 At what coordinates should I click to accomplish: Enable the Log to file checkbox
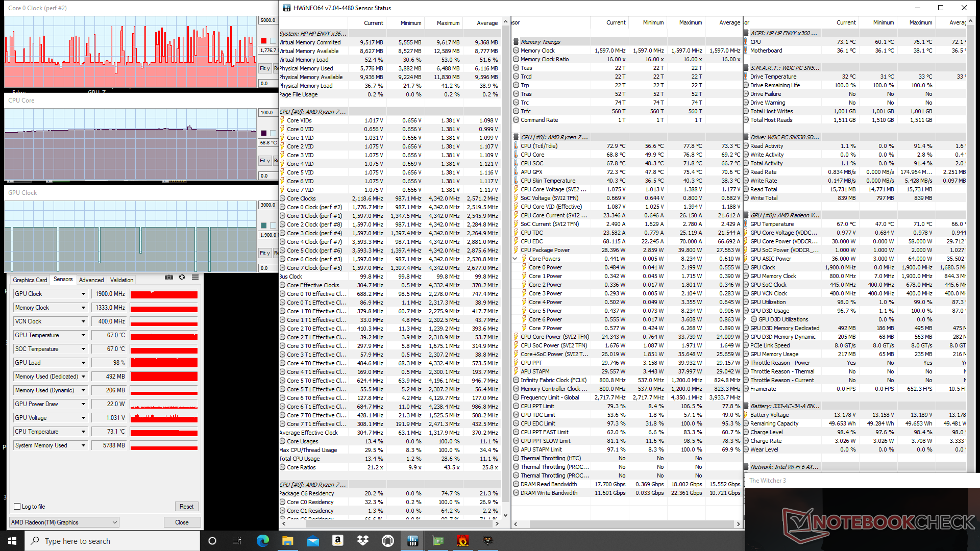(x=17, y=507)
